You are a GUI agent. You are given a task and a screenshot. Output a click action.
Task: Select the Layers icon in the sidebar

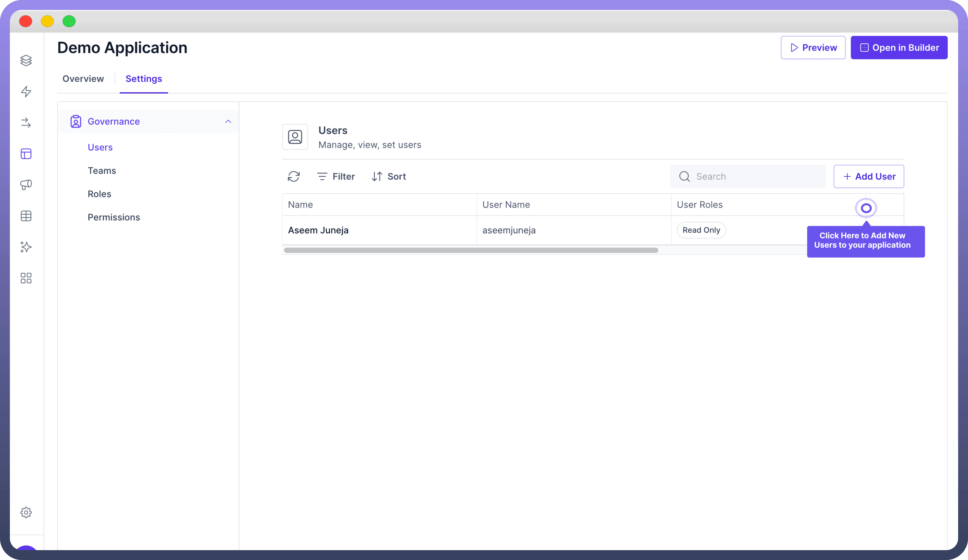click(26, 60)
